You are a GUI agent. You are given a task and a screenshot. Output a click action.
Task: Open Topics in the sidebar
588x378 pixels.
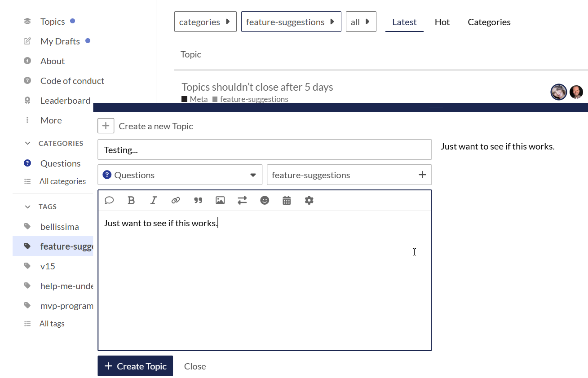[x=53, y=22]
